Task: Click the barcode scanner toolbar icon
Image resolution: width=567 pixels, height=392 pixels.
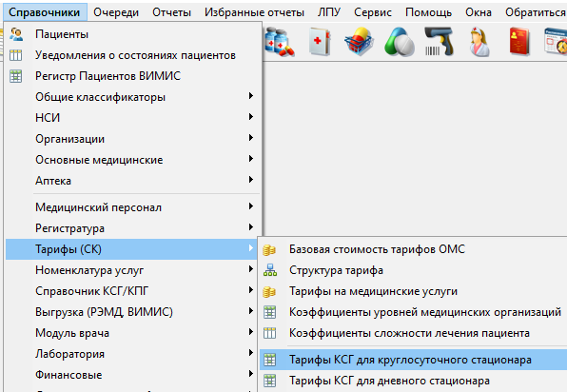Action: (x=439, y=42)
